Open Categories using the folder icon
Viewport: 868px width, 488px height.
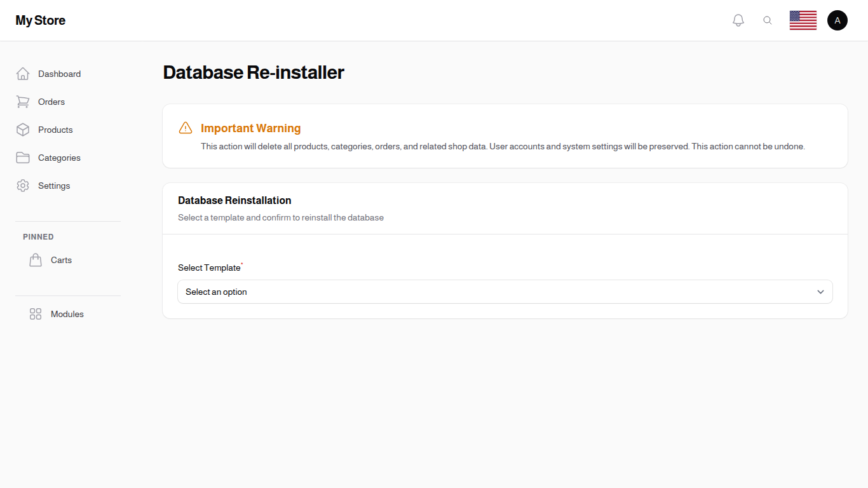(x=23, y=158)
